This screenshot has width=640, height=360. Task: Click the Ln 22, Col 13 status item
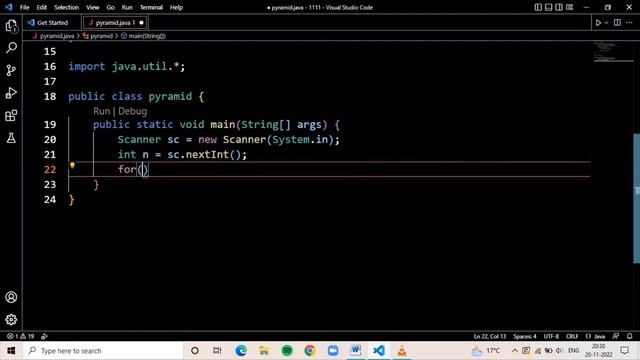point(489,336)
